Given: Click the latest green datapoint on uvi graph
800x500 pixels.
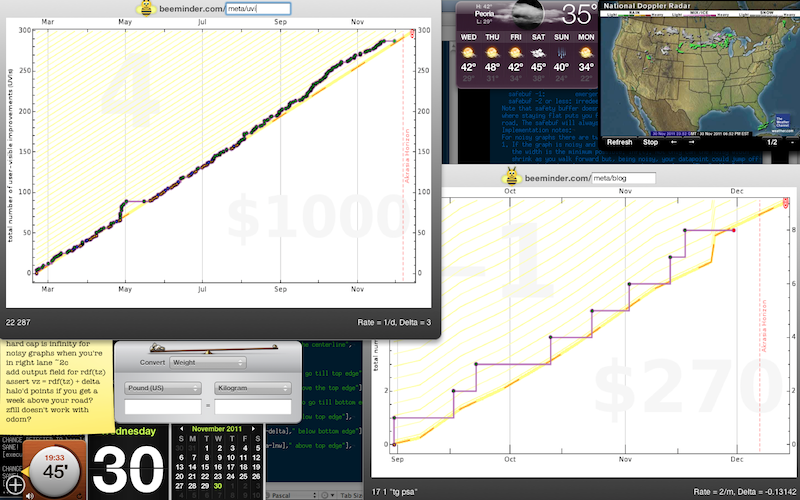Looking at the screenshot, I should click(394, 41).
